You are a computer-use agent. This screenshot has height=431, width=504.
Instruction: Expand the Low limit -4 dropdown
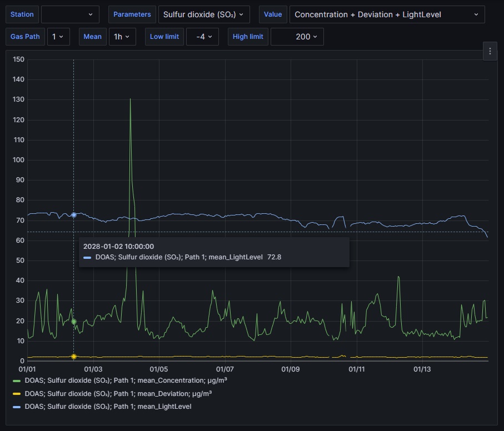click(x=202, y=37)
